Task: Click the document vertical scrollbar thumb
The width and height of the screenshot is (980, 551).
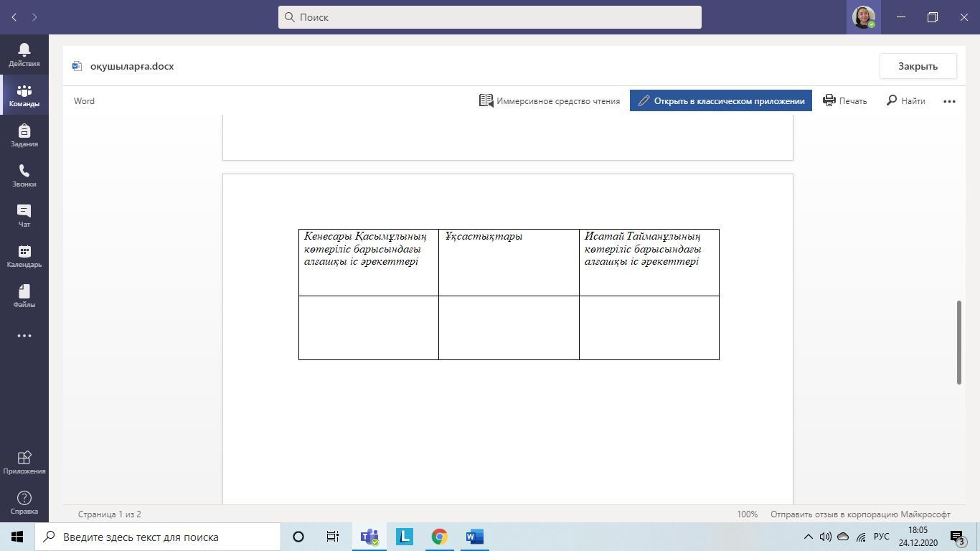Action: (x=958, y=342)
